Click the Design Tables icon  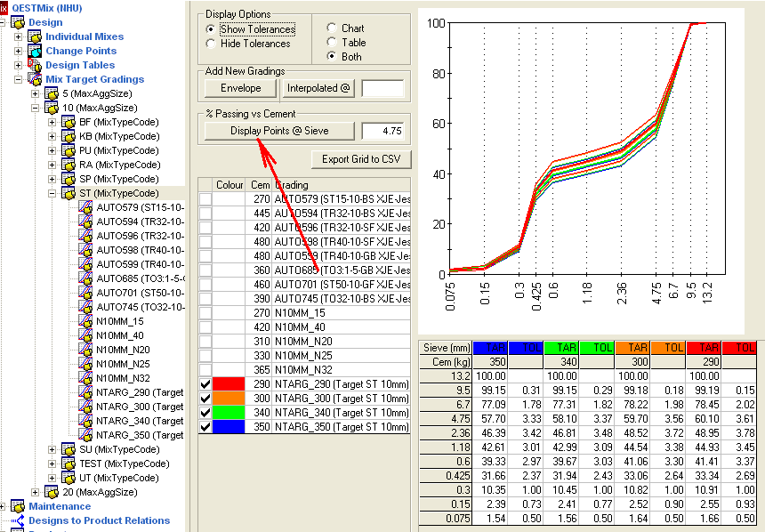click(35, 65)
